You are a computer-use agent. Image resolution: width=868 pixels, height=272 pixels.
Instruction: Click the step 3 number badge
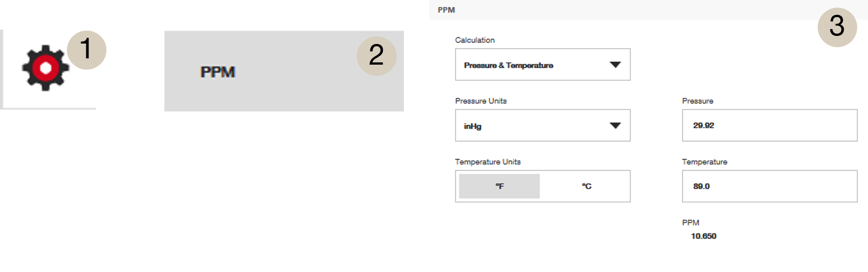(x=837, y=27)
